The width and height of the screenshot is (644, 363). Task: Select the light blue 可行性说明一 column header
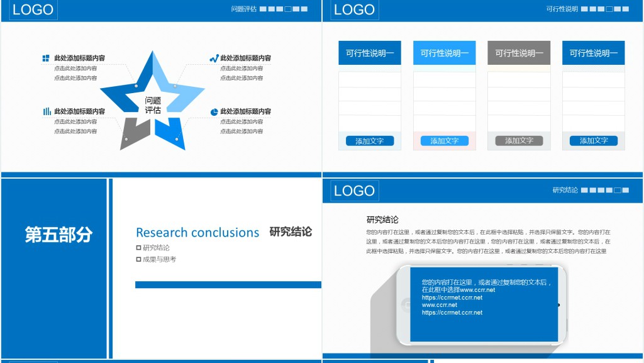(x=444, y=53)
